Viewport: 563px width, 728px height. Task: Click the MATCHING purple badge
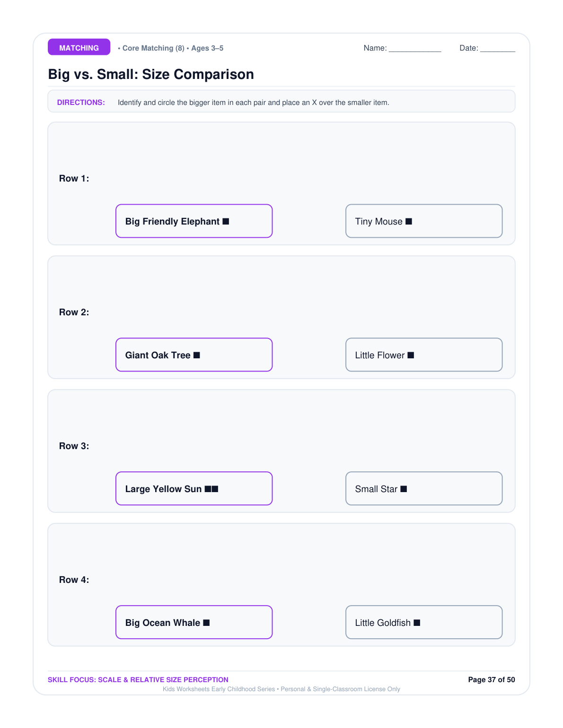tap(79, 47)
